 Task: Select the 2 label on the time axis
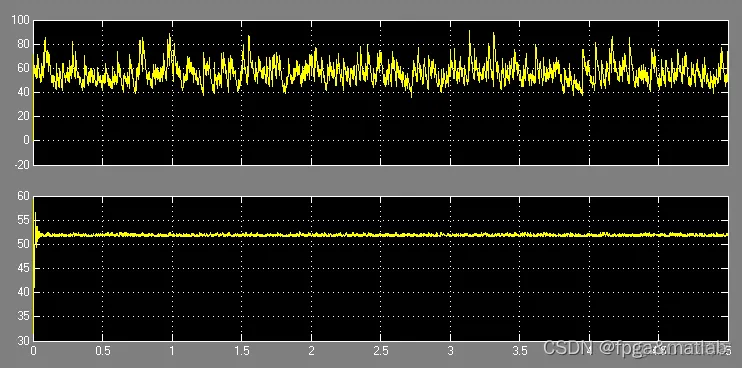pyautogui.click(x=311, y=351)
